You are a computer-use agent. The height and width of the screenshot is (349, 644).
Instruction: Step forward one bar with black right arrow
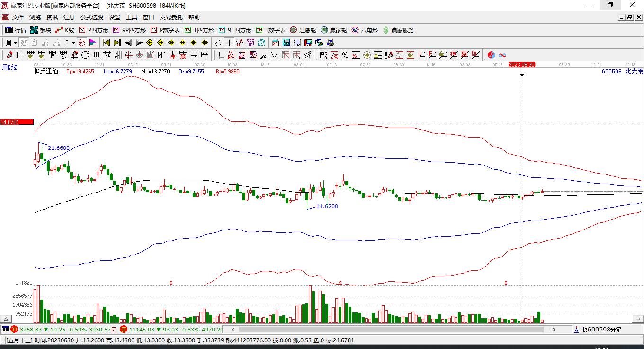139,43
